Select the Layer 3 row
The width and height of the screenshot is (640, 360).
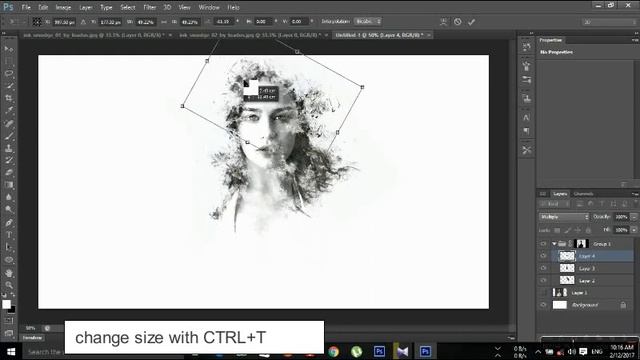click(586, 268)
